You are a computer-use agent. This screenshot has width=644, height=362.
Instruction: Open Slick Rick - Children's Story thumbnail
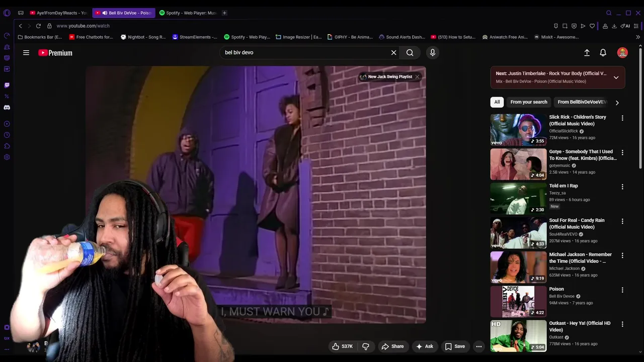[x=518, y=130]
